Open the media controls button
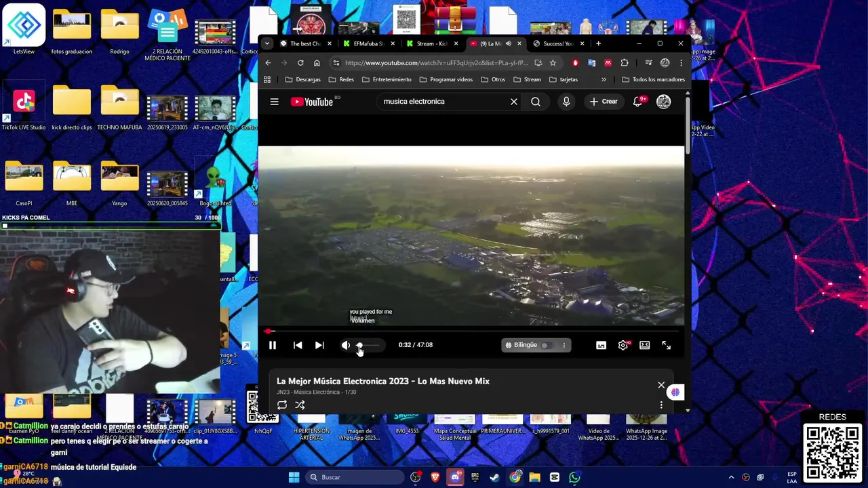The width and height of the screenshot is (868, 488). [648, 62]
